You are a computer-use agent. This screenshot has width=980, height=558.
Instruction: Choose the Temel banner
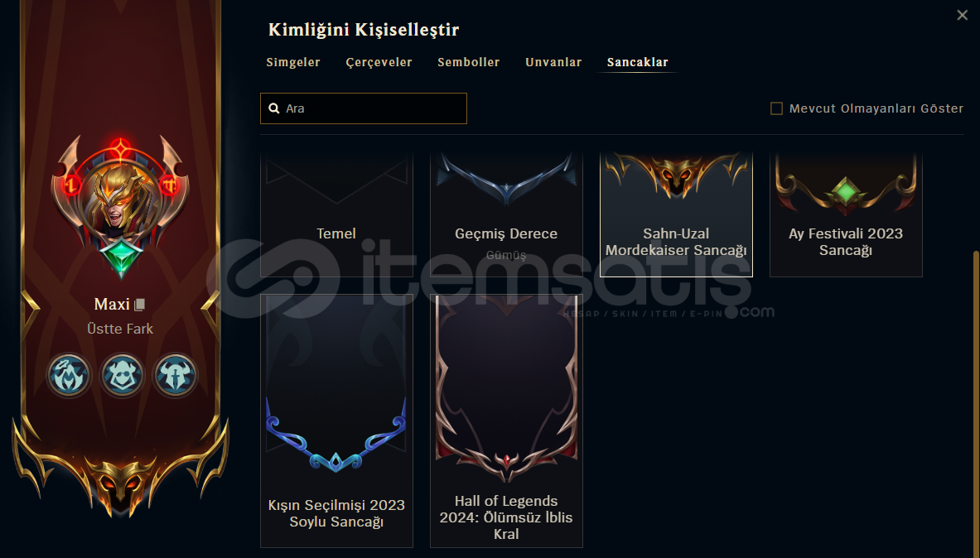point(336,214)
